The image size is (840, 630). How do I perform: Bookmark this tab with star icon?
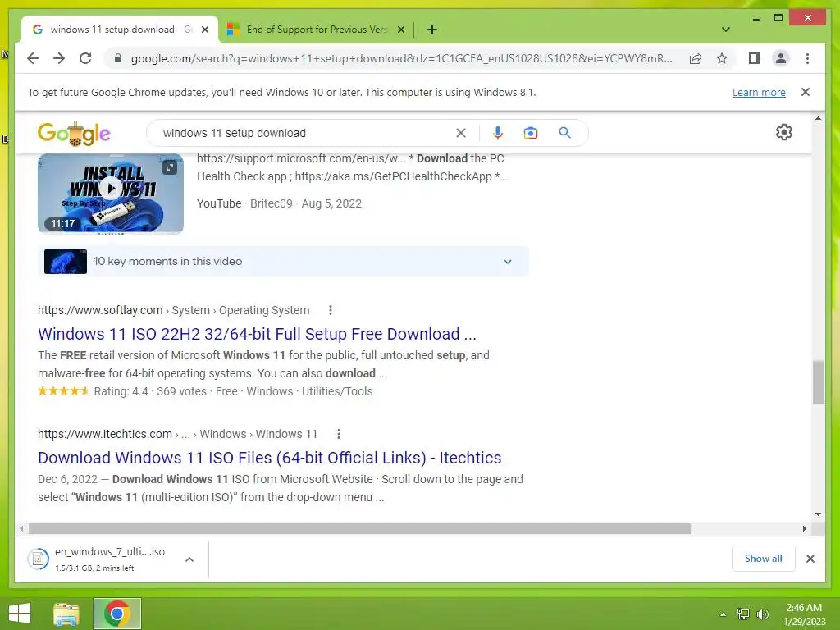[722, 58]
